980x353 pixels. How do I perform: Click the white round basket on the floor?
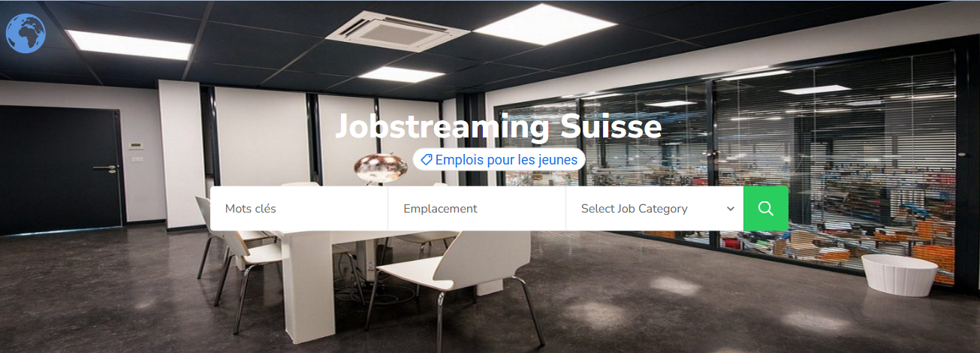(x=899, y=274)
